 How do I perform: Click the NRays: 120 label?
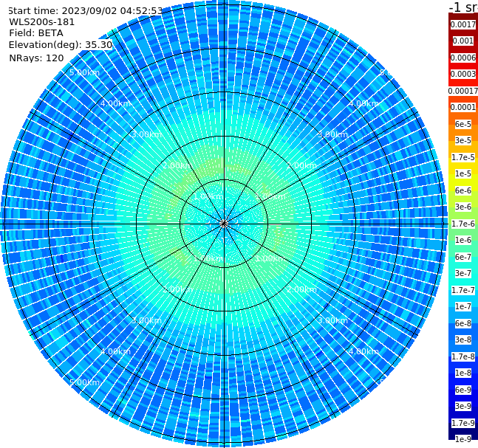click(36, 58)
